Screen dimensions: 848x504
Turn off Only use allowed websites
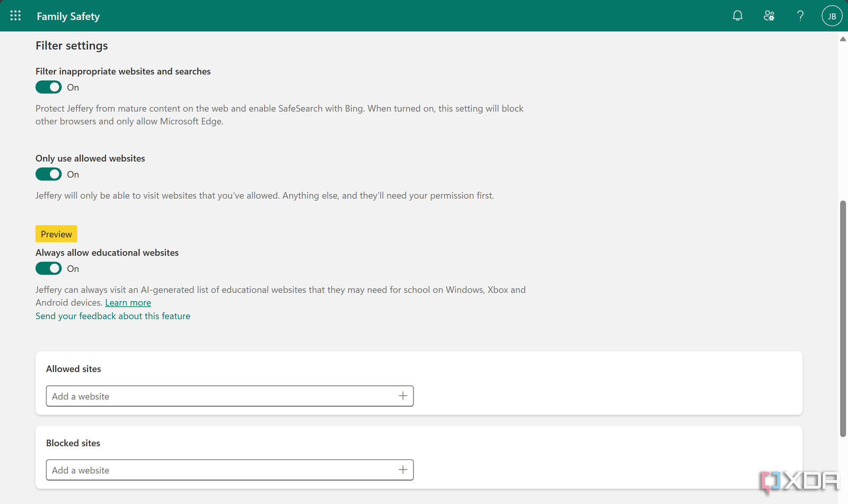click(x=48, y=174)
